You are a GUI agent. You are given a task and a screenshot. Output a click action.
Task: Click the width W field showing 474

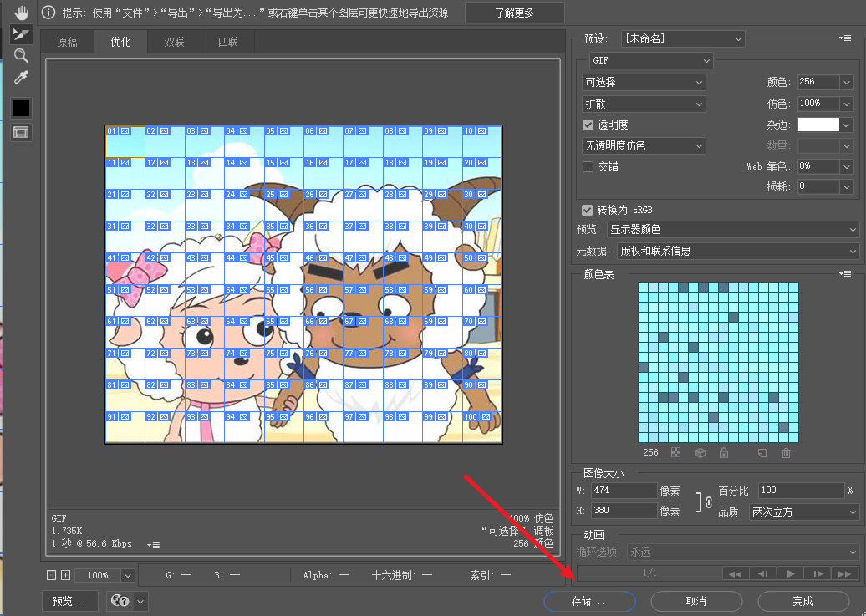coord(624,491)
